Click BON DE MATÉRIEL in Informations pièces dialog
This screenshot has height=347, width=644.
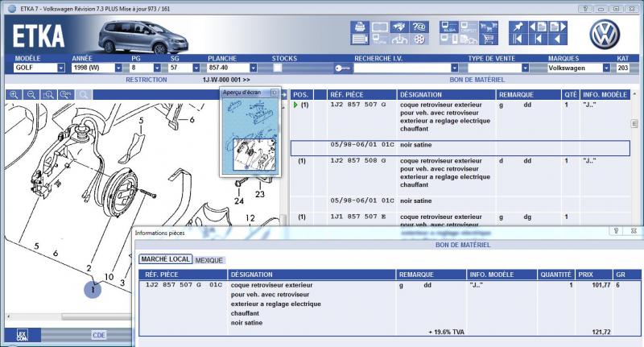pyautogui.click(x=463, y=245)
